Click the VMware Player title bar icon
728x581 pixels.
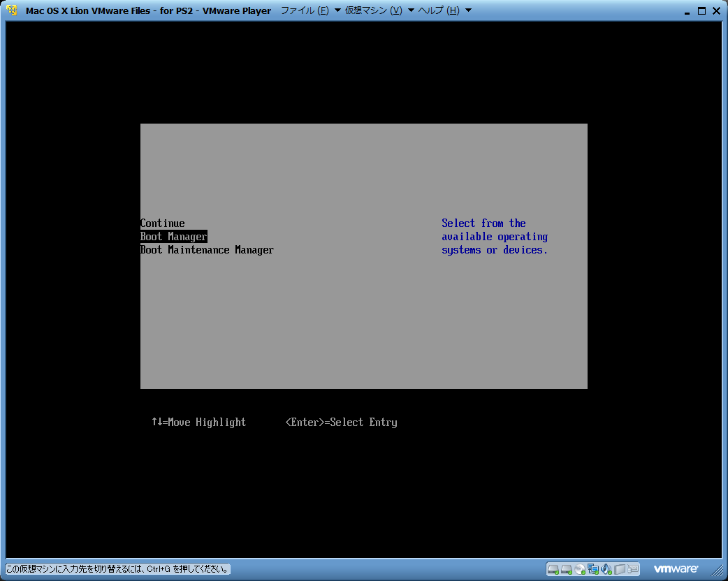pyautogui.click(x=12, y=10)
